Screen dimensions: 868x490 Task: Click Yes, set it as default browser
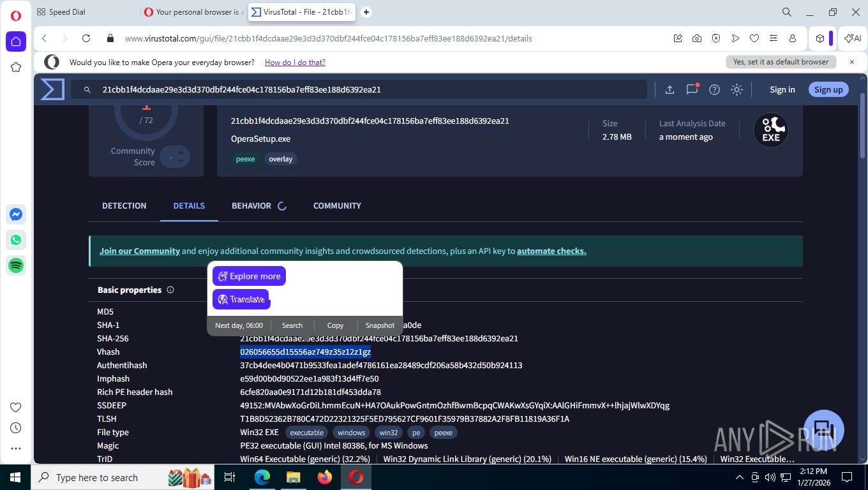pos(781,62)
